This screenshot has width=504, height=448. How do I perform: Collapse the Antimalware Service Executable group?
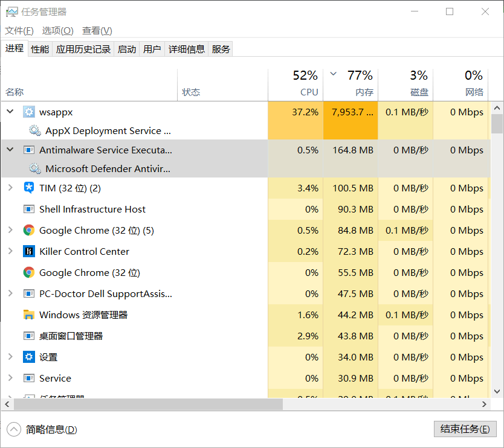coord(10,149)
